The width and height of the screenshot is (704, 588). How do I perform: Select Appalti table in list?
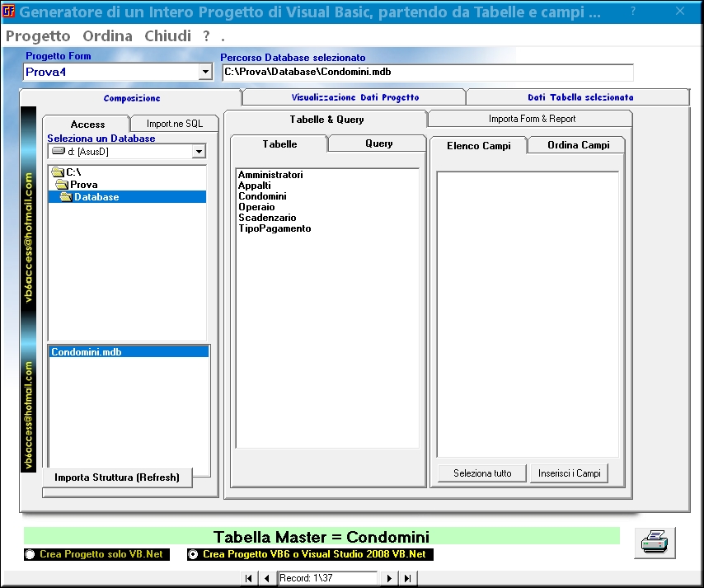(x=254, y=186)
